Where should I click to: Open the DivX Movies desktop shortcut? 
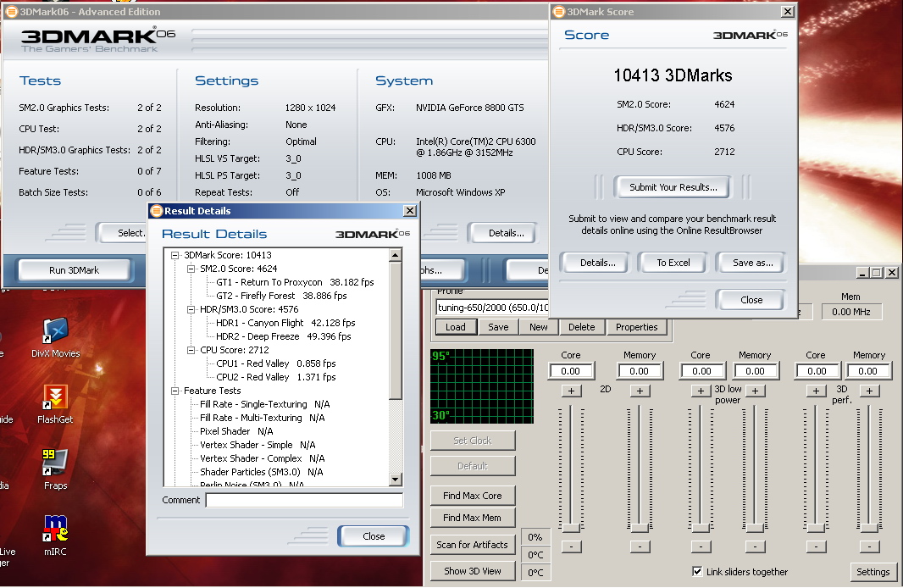pyautogui.click(x=56, y=337)
